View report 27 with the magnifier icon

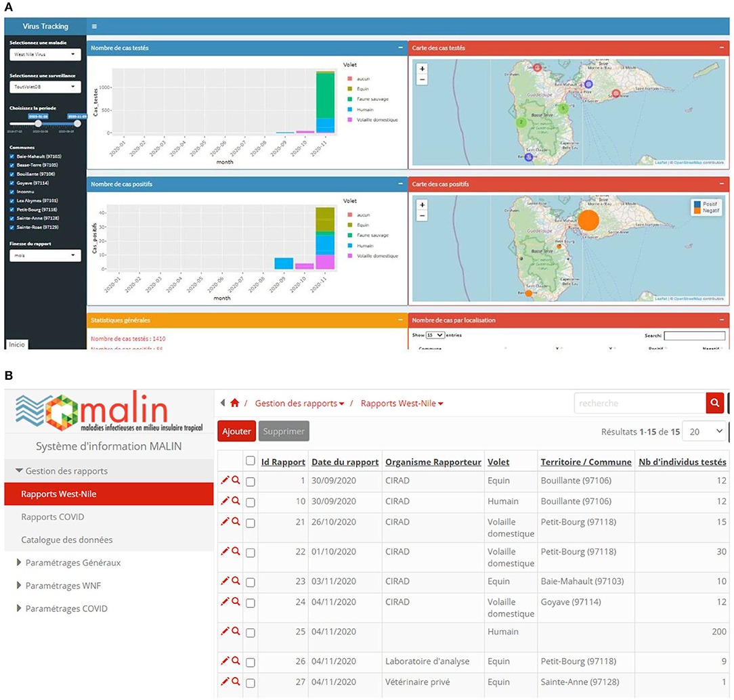tap(236, 681)
